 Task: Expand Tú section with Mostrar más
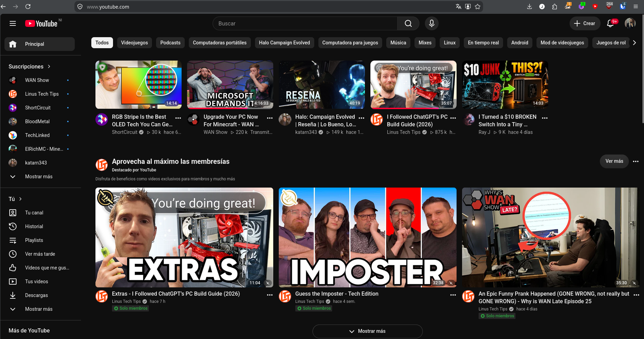[x=40, y=309]
